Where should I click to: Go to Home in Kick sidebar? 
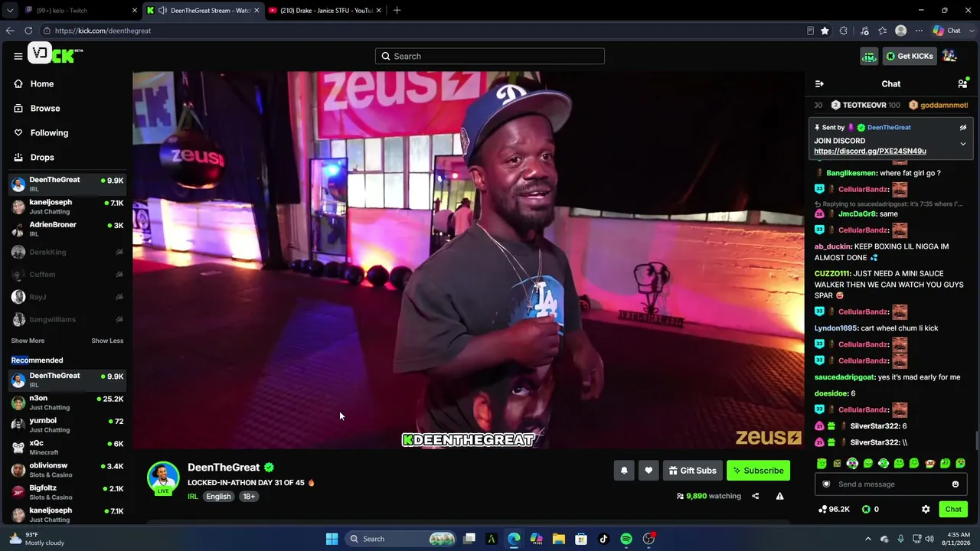(x=42, y=83)
